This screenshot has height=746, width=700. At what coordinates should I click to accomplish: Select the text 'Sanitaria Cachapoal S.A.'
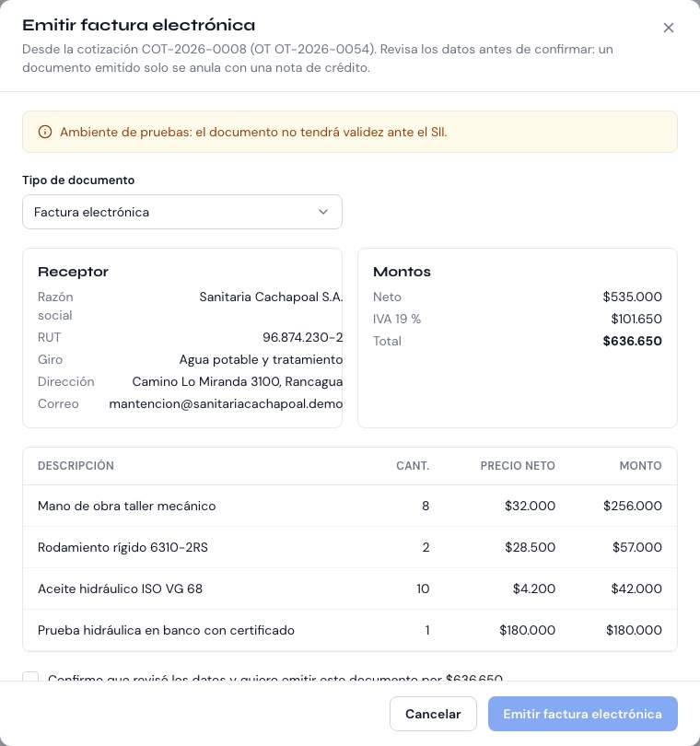(x=271, y=297)
